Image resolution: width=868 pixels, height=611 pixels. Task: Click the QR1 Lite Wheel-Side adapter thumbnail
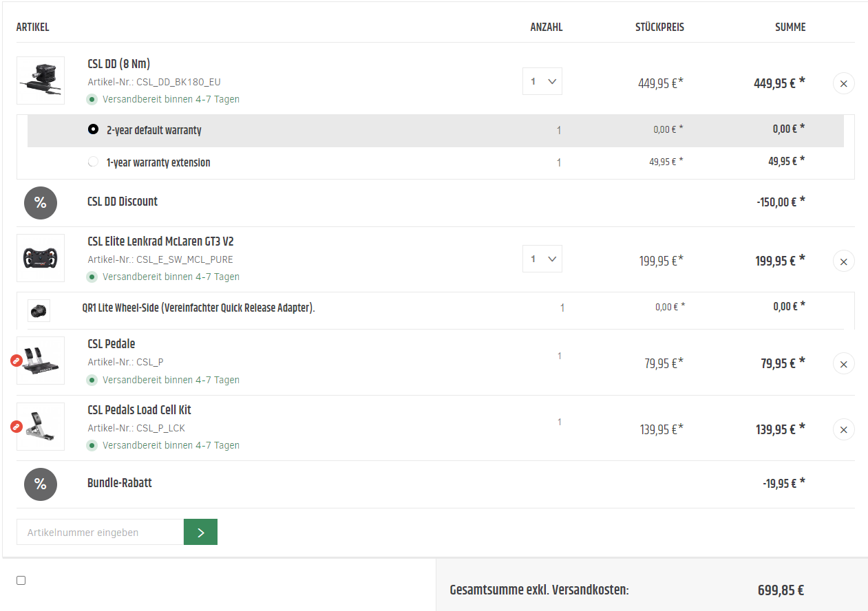click(39, 310)
